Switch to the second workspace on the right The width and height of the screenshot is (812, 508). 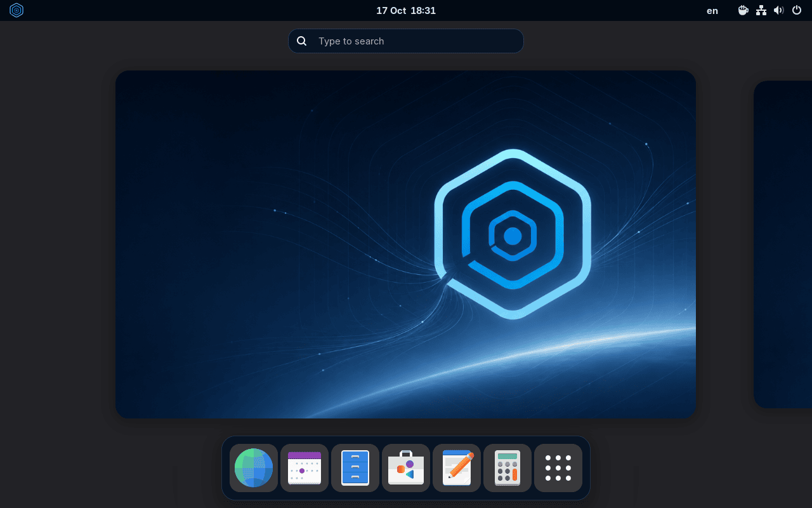point(783,244)
